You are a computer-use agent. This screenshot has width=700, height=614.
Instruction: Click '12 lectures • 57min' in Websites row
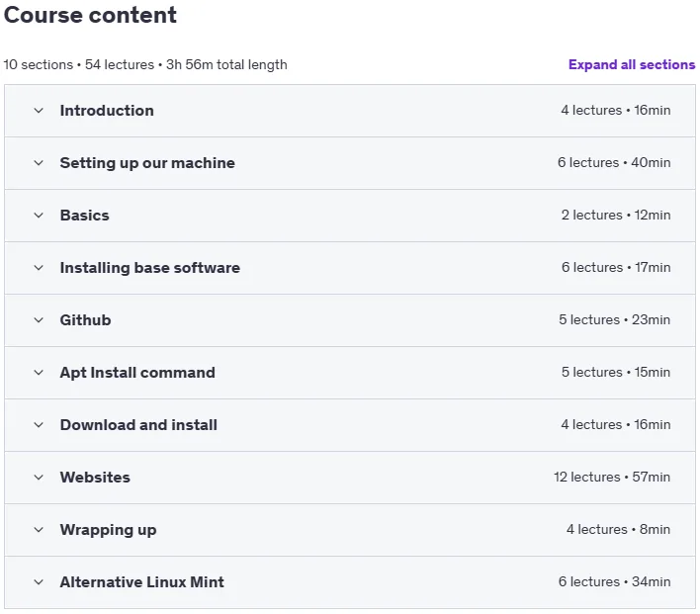(x=612, y=477)
